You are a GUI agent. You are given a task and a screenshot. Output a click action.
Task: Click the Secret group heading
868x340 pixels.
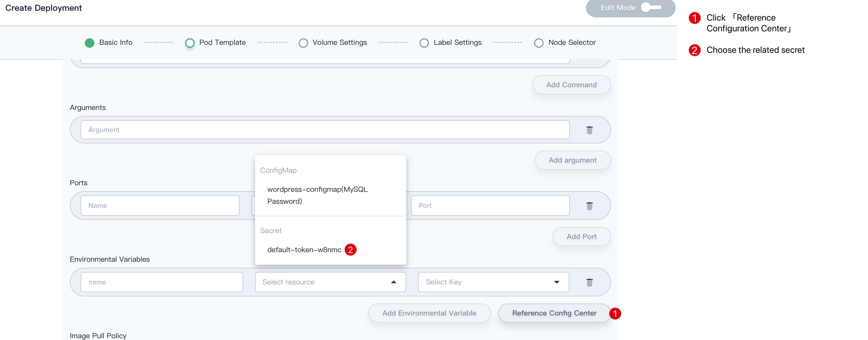pos(271,230)
